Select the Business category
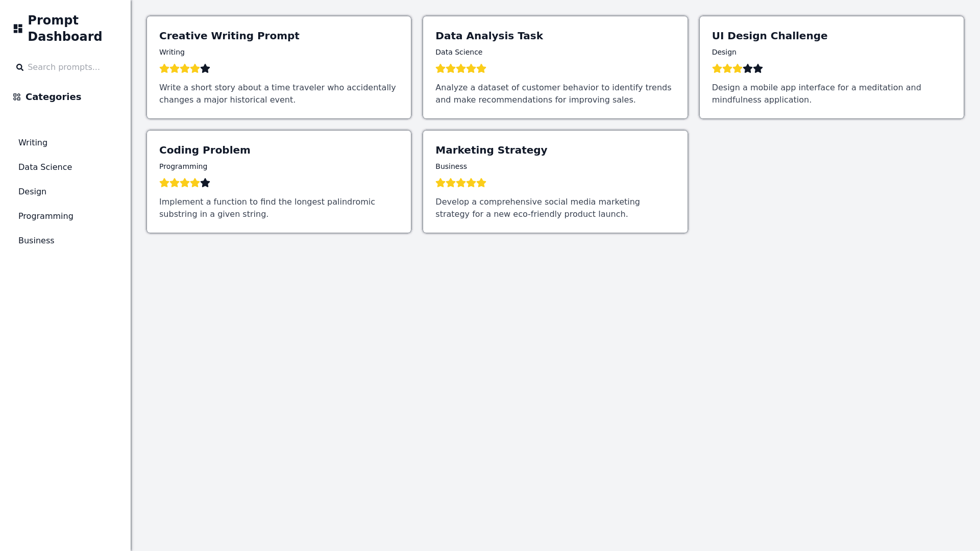The width and height of the screenshot is (980, 551). pos(36,241)
